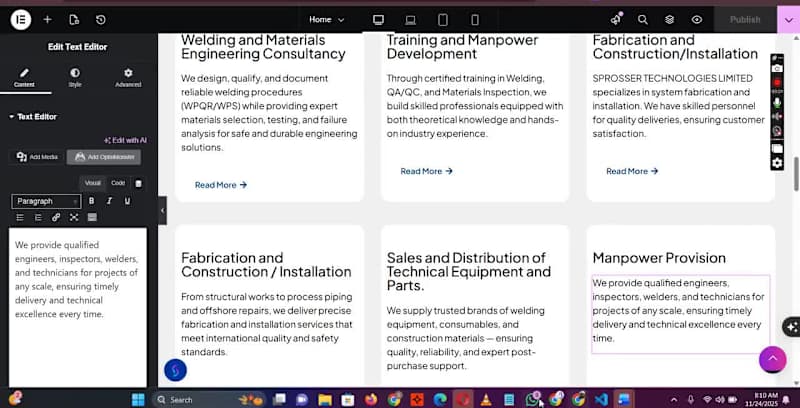Switch to Laptop responsive view
This screenshot has width=800, height=408.
(x=410, y=20)
